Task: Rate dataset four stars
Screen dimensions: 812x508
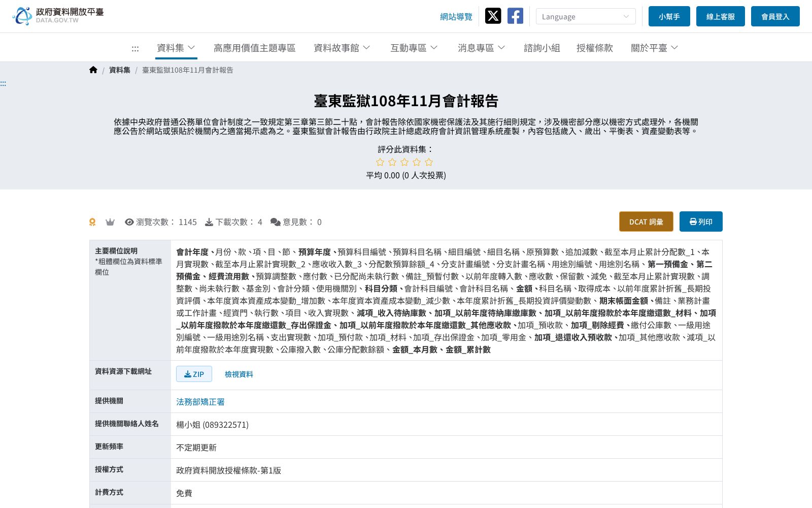Action: tap(417, 162)
